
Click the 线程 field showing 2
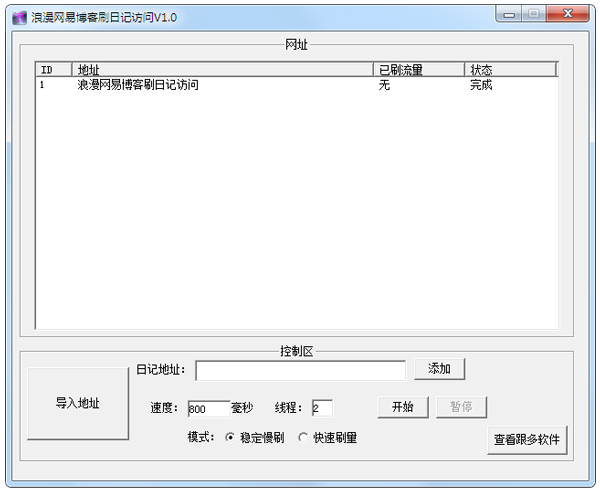322,408
